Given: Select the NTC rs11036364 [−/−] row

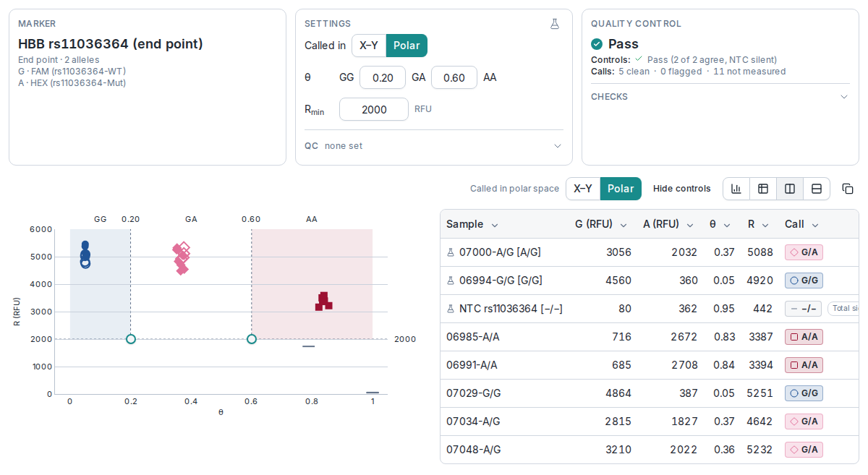Looking at the screenshot, I should pos(650,309).
